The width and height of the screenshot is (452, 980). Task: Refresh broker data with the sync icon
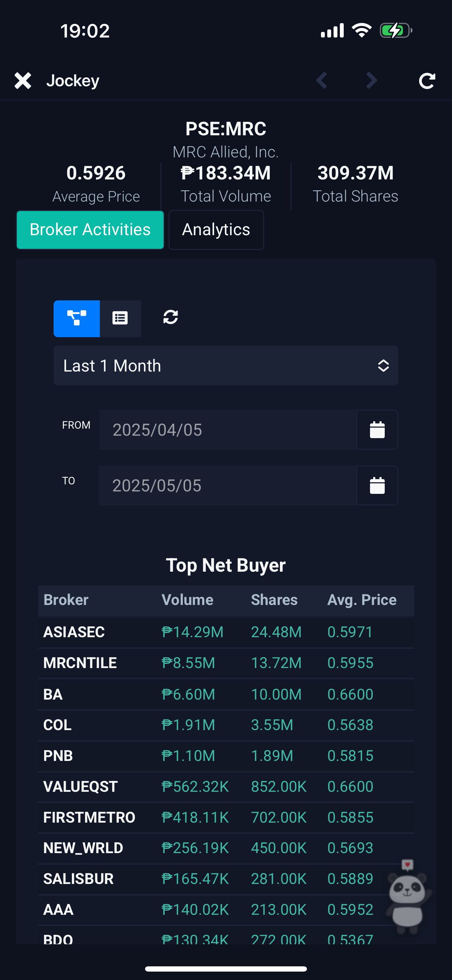point(170,317)
